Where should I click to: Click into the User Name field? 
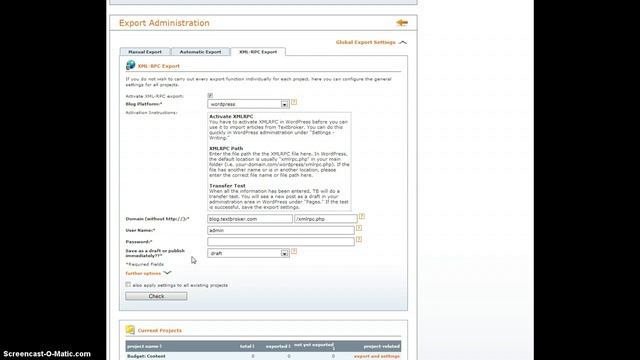281,231
